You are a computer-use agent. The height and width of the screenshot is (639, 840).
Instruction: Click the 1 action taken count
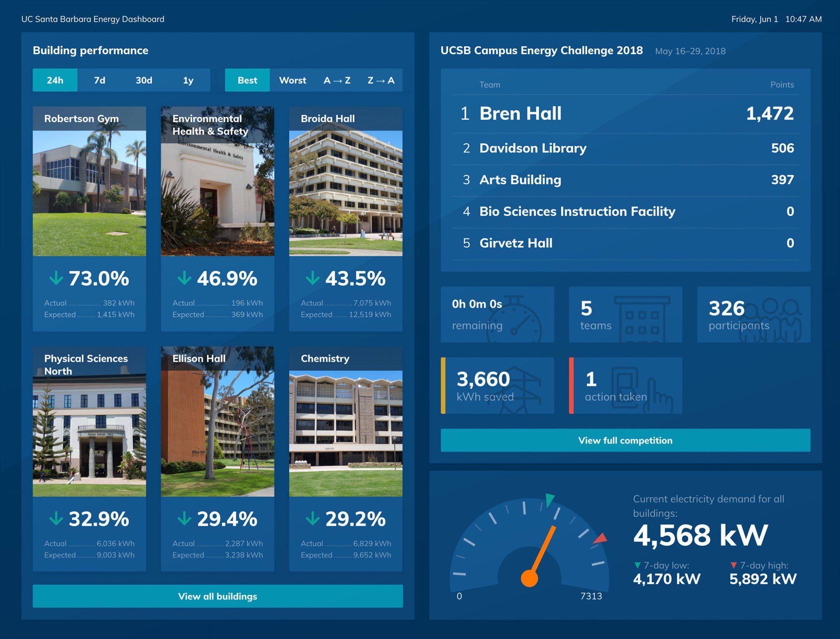(x=591, y=379)
